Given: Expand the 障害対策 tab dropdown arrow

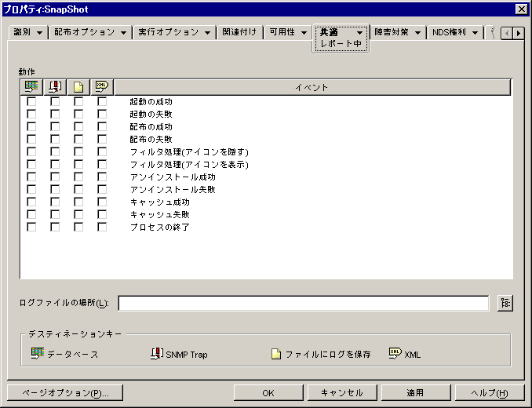Looking at the screenshot, I should coord(417,33).
